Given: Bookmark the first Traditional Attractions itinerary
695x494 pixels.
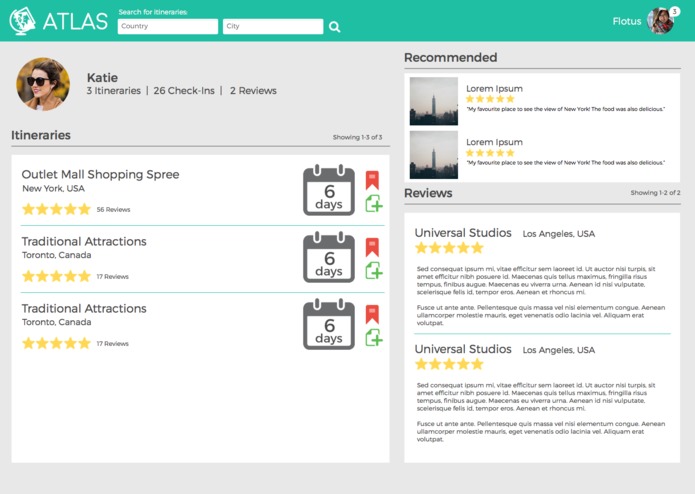Looking at the screenshot, I should (x=372, y=247).
